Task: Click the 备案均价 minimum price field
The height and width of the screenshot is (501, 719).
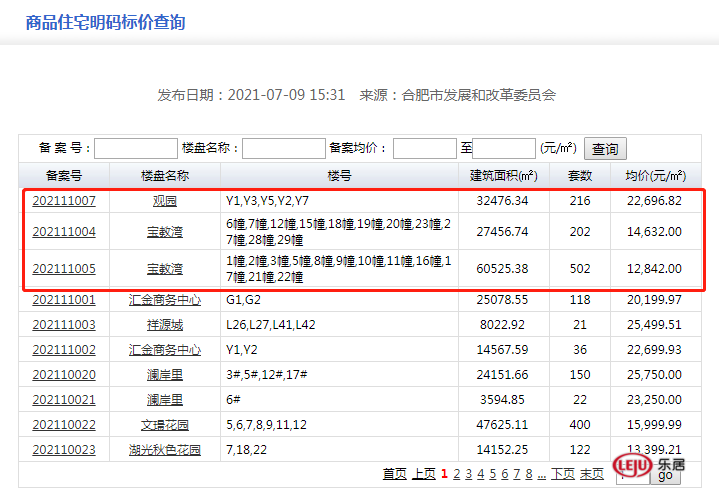Action: [425, 149]
